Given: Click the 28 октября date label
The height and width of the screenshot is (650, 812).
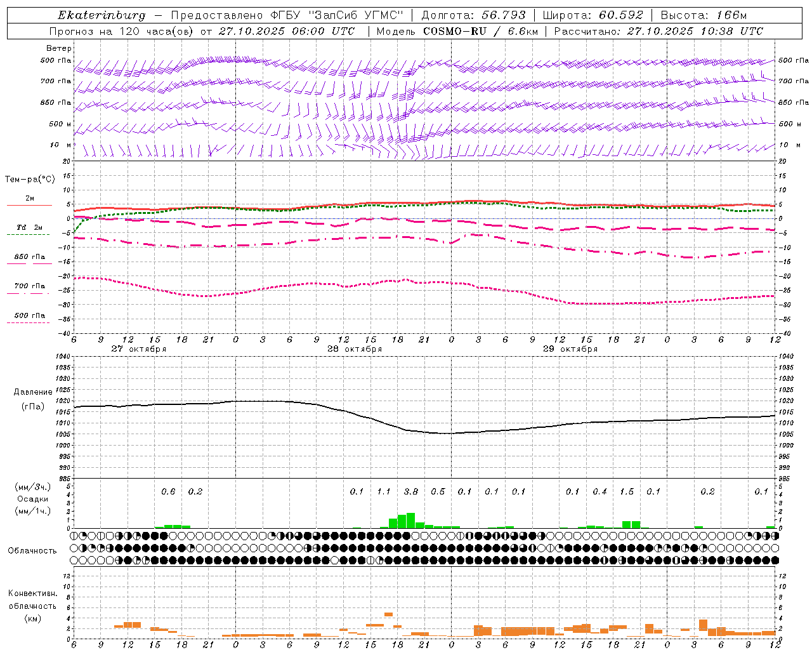Looking at the screenshot, I should pos(355,349).
